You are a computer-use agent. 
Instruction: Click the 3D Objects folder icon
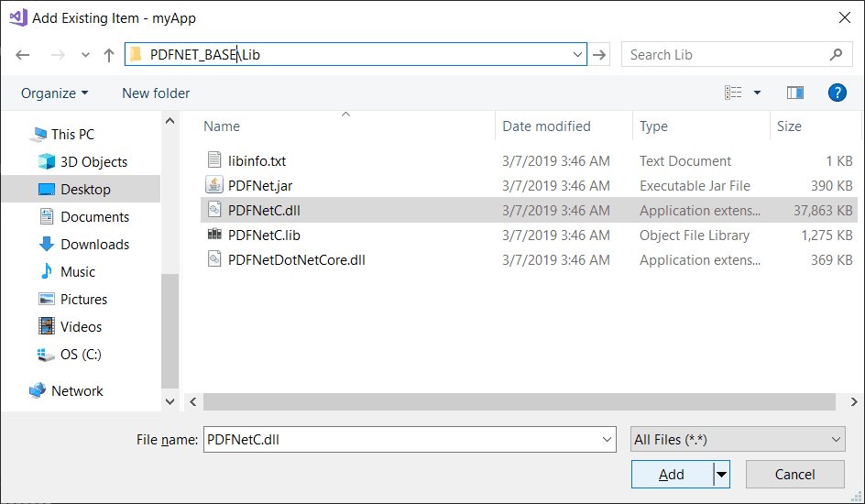coord(47,162)
